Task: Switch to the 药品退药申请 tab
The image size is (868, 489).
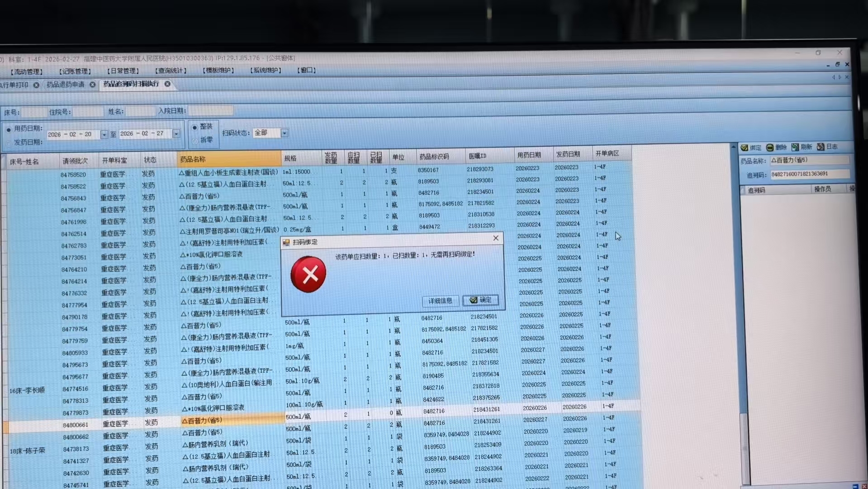Action: tap(66, 85)
